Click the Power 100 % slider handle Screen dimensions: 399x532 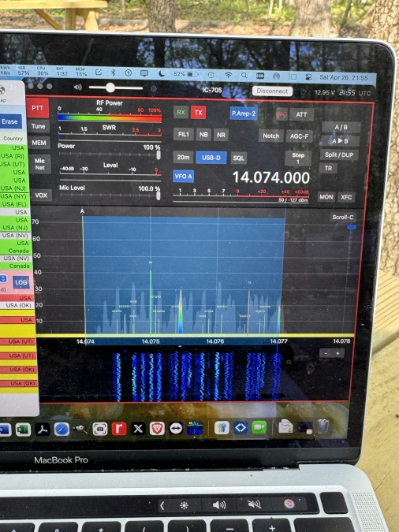click(x=158, y=154)
